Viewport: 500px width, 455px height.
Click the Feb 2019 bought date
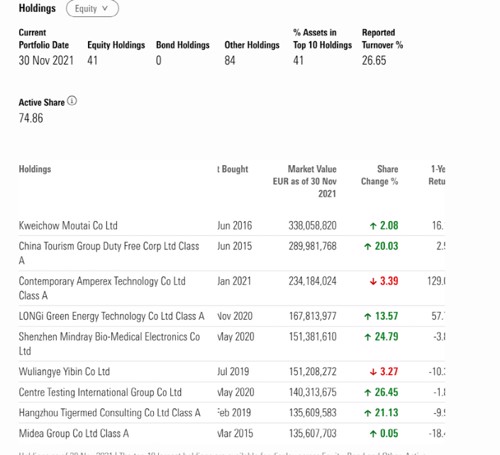[234, 413]
